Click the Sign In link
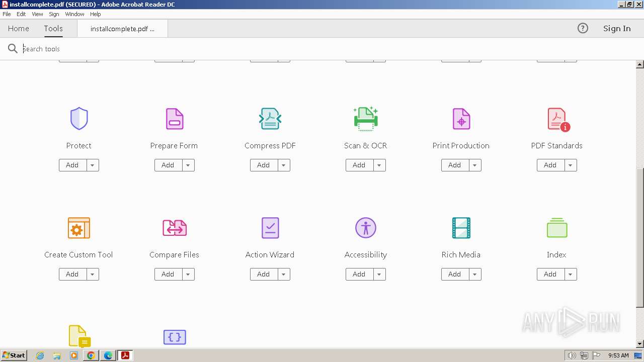Viewport: 644px width, 362px height. point(617,29)
